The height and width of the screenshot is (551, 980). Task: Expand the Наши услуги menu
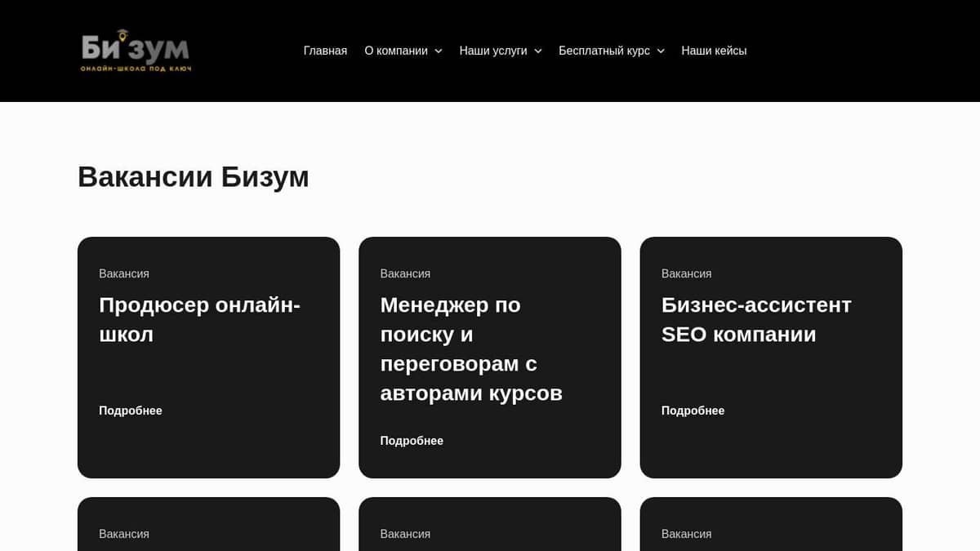click(494, 51)
